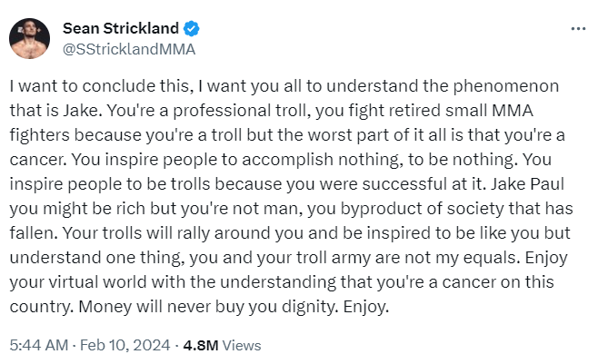Open Sean Strickland's profile picture
The height and width of the screenshot is (364, 598).
[30, 39]
